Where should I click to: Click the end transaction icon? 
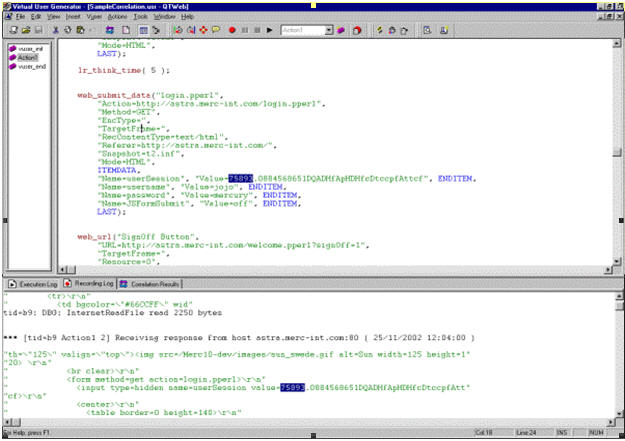[191, 30]
